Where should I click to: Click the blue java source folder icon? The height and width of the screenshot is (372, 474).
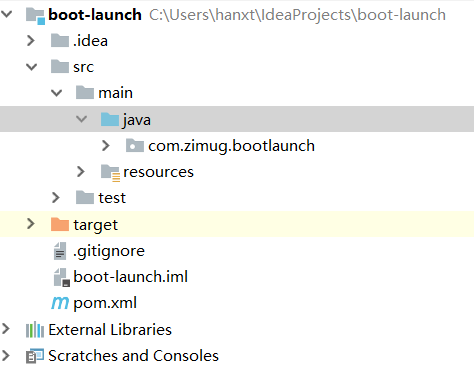110,119
